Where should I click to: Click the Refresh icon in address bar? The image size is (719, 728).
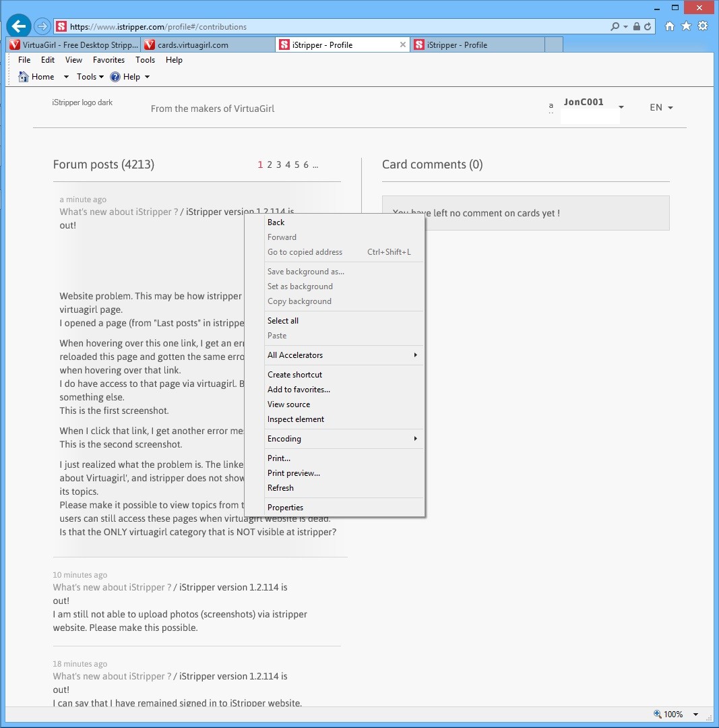648,26
